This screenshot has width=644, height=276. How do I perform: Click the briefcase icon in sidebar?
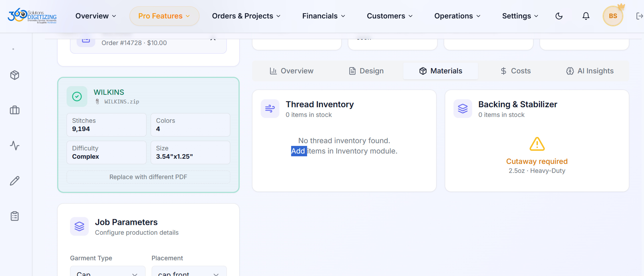[15, 110]
